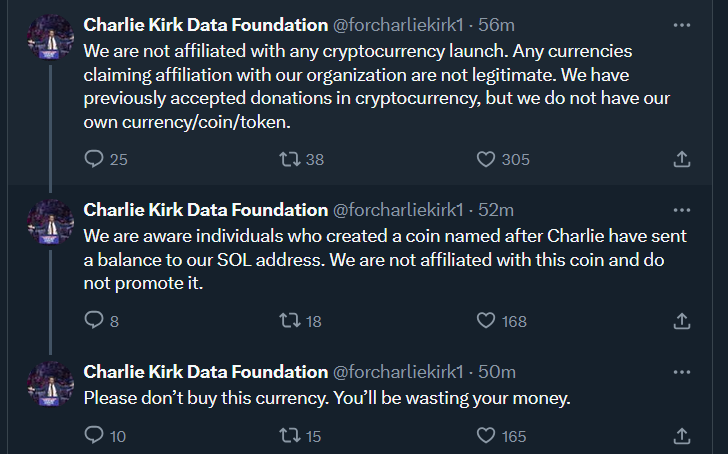The height and width of the screenshot is (454, 728).
Task: Like the tweet with 168 likes
Action: pos(486,321)
